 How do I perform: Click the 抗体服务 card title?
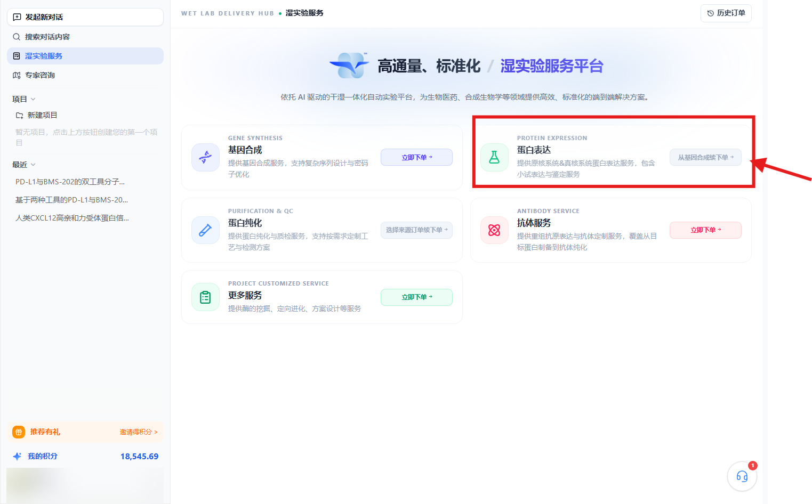534,223
